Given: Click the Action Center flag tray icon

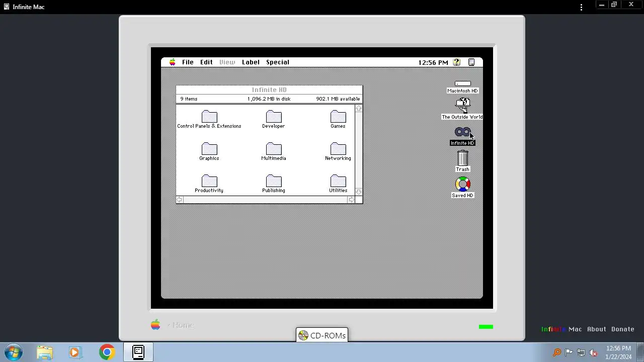Looking at the screenshot, I should (569, 352).
